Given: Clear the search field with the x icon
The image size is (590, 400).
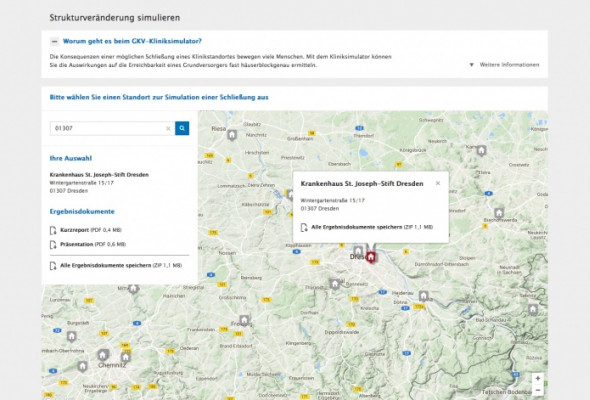Looking at the screenshot, I should [168, 129].
